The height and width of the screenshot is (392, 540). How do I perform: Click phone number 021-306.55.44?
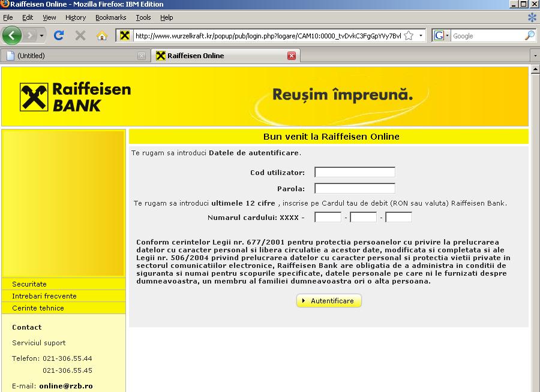(x=67, y=358)
